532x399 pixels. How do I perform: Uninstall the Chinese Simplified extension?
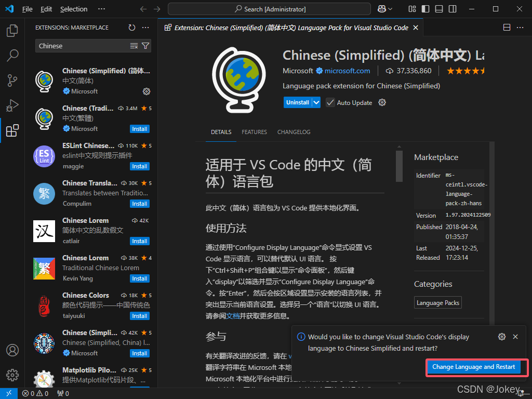click(298, 102)
